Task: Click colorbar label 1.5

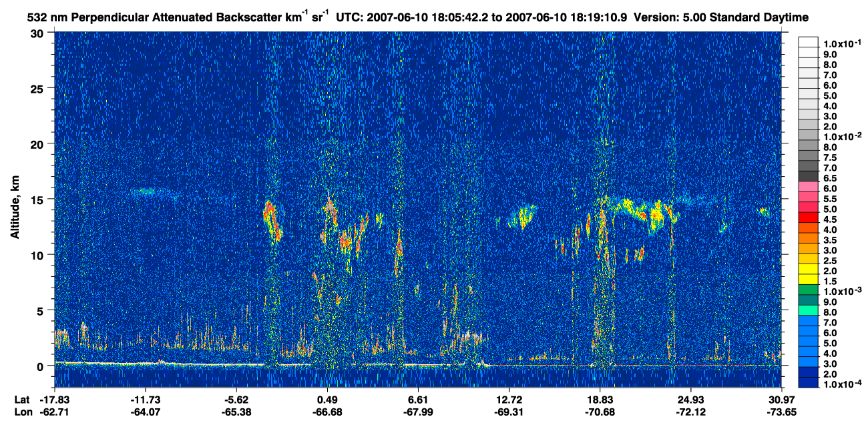Action: coord(831,281)
